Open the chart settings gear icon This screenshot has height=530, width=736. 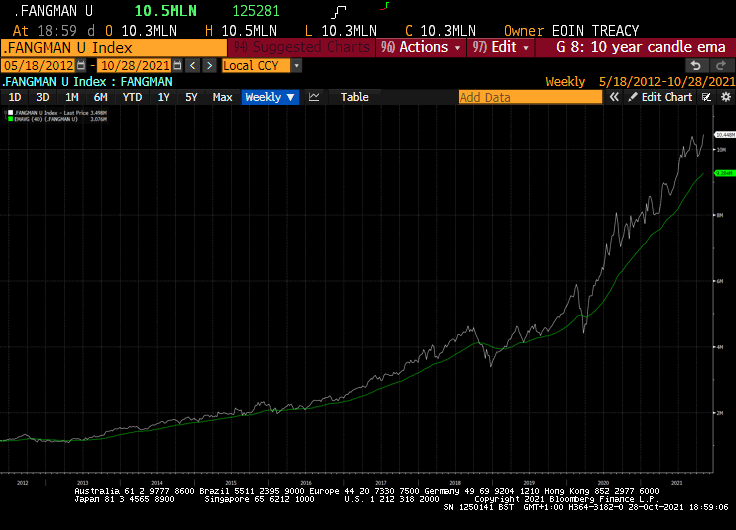click(x=726, y=97)
